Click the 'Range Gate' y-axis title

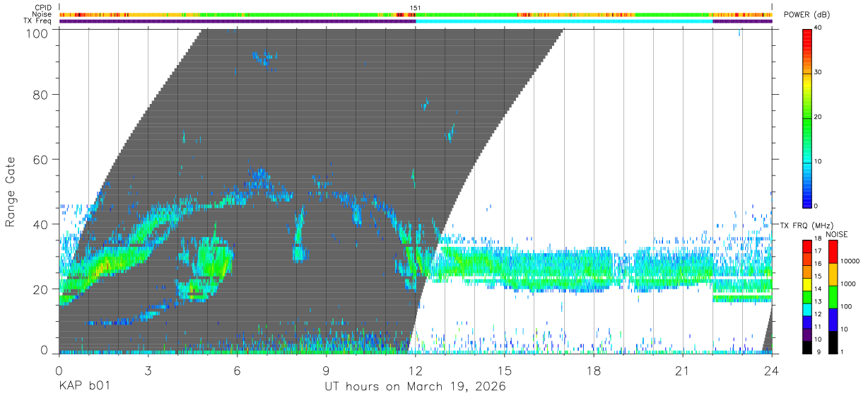[11, 192]
